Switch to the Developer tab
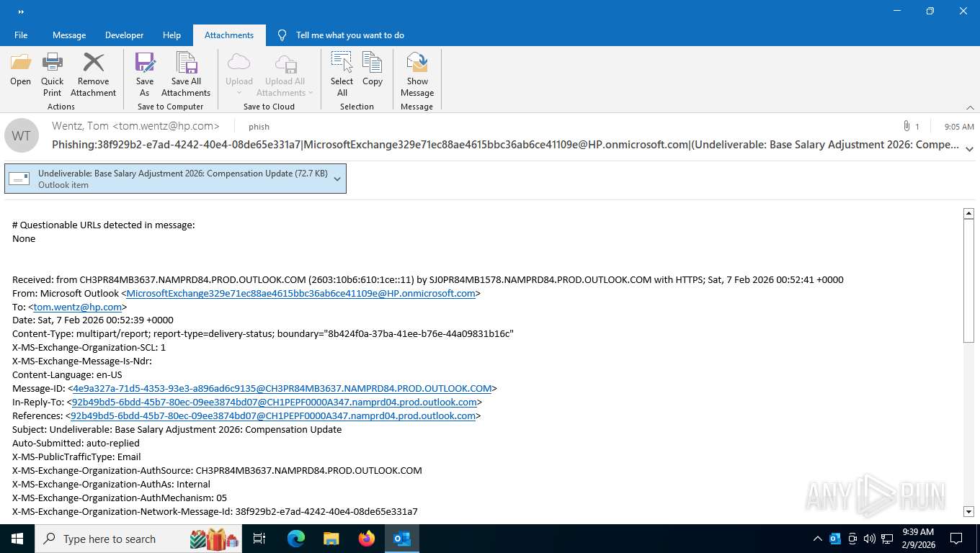This screenshot has height=553, width=980. pyautogui.click(x=124, y=35)
